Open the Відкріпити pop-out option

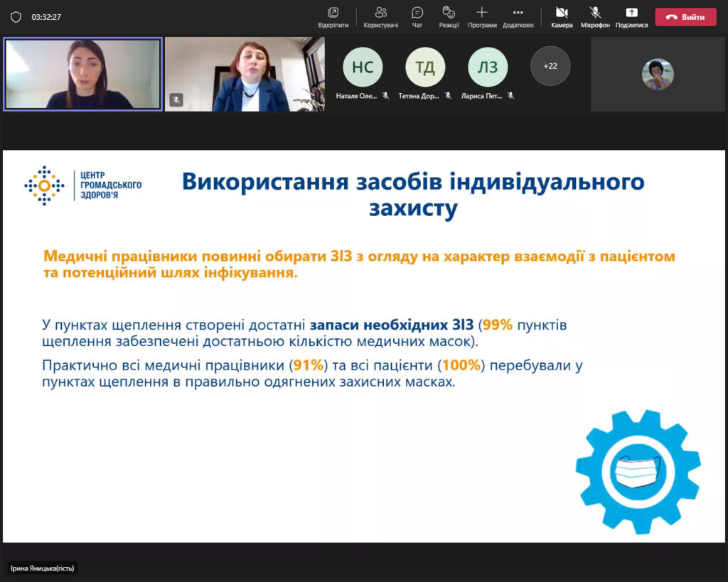point(333,16)
